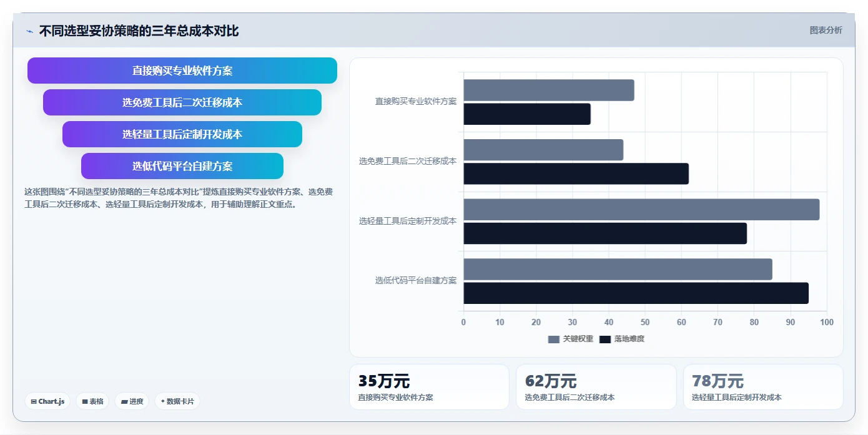Click the title 不同选型妥协策略的三年总成本对比
The width and height of the screenshot is (868, 435).
coord(139,31)
